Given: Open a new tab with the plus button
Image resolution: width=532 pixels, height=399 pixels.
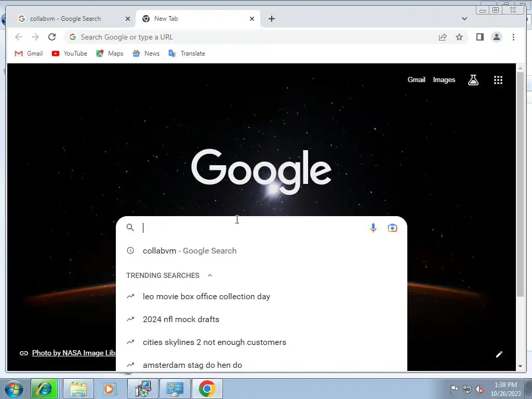Looking at the screenshot, I should (271, 19).
